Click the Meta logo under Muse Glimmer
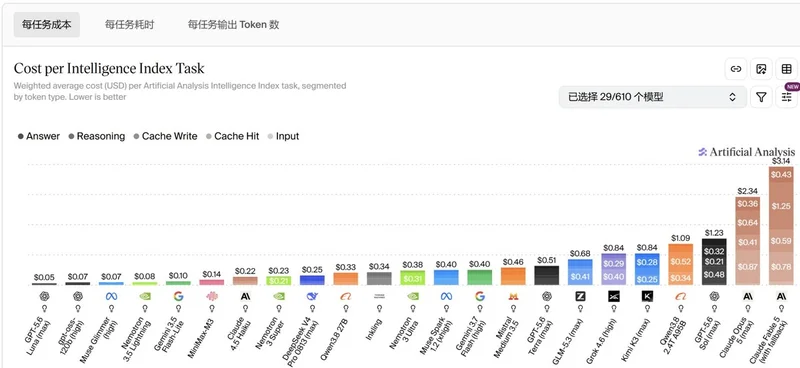Screen dimensions: 800x368 point(111,296)
